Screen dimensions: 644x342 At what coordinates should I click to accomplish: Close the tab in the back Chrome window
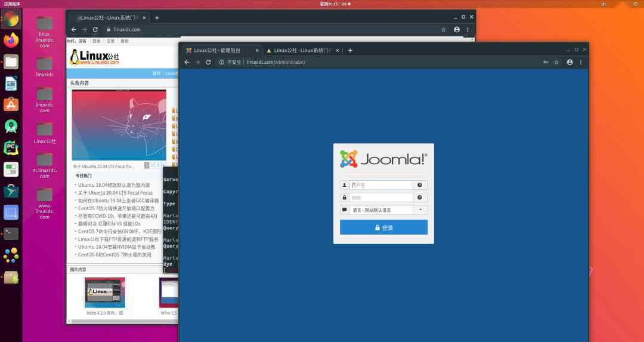click(144, 18)
